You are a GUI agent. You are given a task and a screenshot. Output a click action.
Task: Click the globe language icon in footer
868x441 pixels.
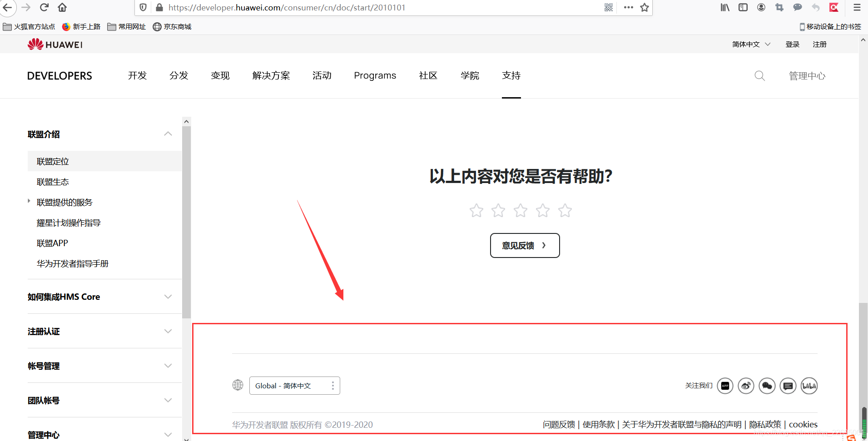(x=238, y=385)
